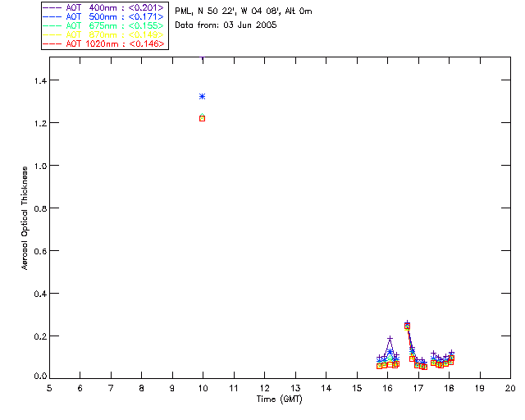Click the y-axis tick label 0.6
The image size is (525, 420).
pyautogui.click(x=40, y=251)
